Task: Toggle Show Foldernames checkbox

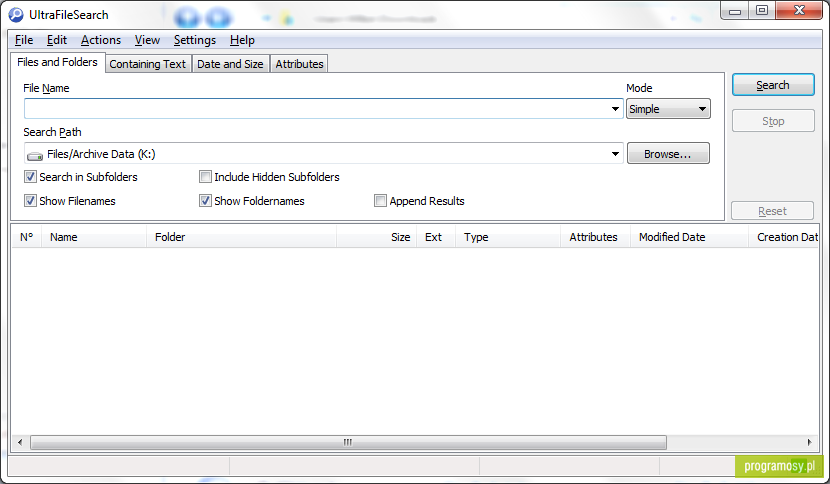Action: coord(205,201)
